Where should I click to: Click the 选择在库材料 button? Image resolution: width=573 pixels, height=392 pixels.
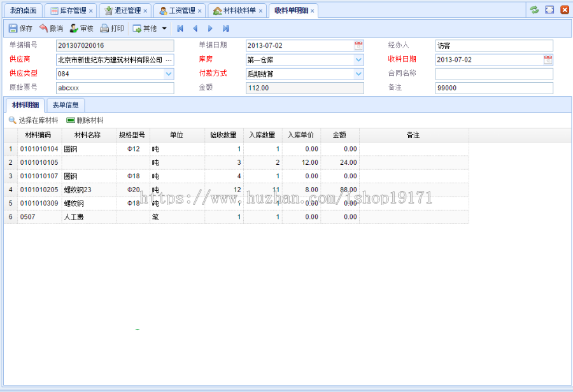click(38, 120)
